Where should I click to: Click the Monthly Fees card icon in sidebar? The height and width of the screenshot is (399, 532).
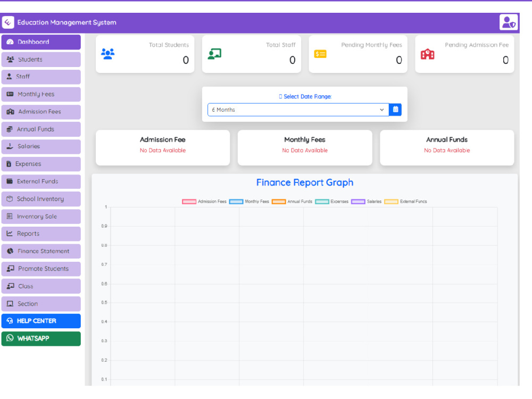(10, 94)
